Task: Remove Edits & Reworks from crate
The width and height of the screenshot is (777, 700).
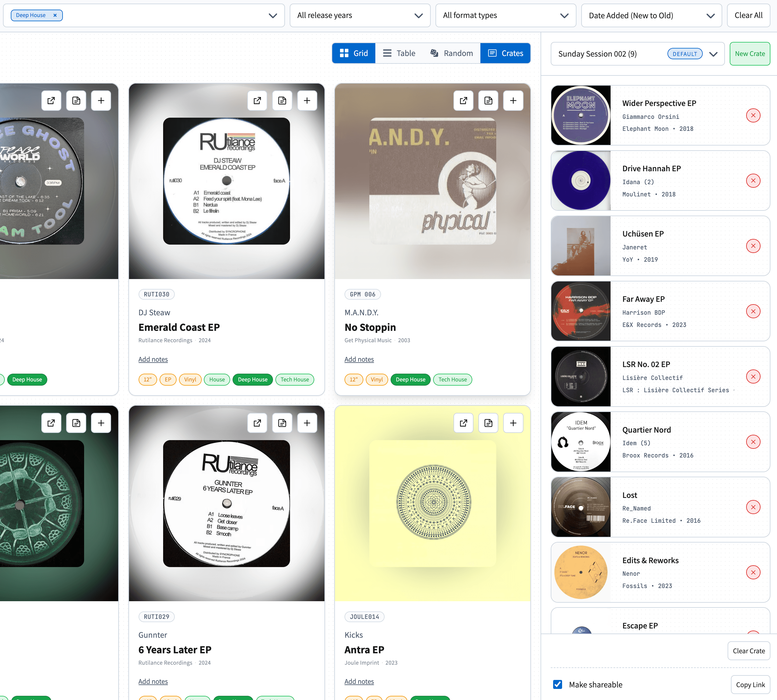Action: click(x=753, y=572)
